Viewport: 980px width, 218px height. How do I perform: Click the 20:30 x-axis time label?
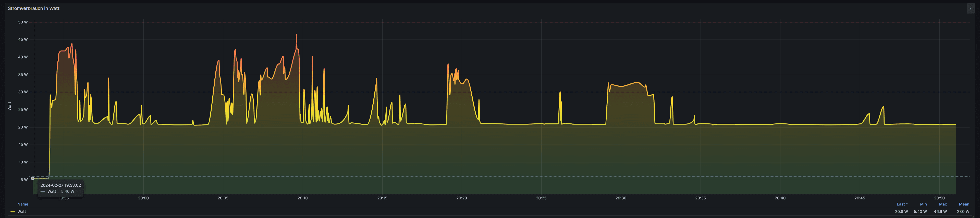click(621, 198)
